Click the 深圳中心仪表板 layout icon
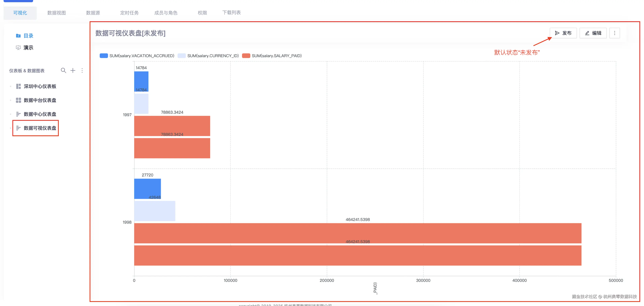Viewport: 644px width, 306px height. 18,86
